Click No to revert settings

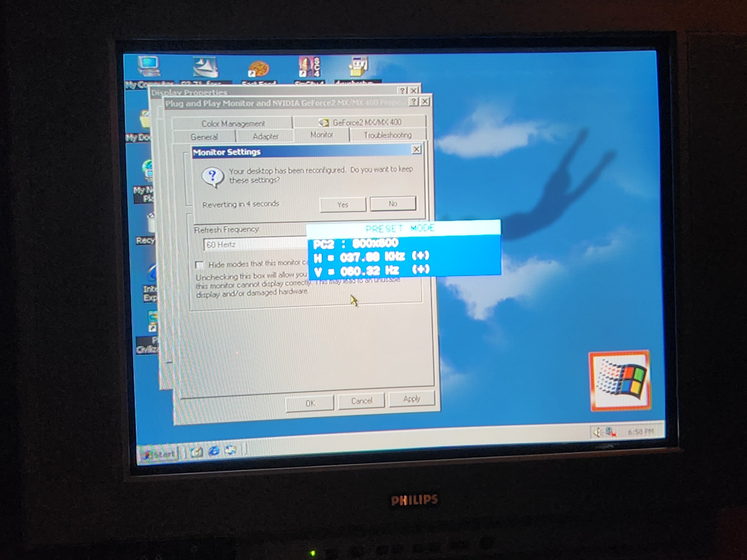point(392,203)
